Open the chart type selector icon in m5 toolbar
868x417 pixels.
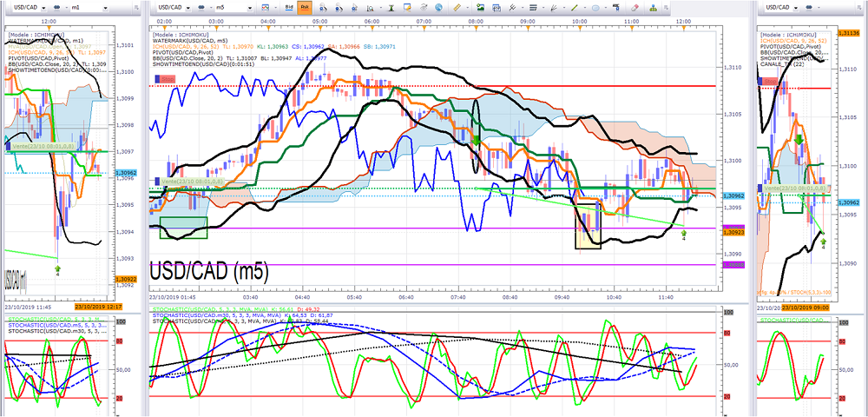tap(265, 7)
